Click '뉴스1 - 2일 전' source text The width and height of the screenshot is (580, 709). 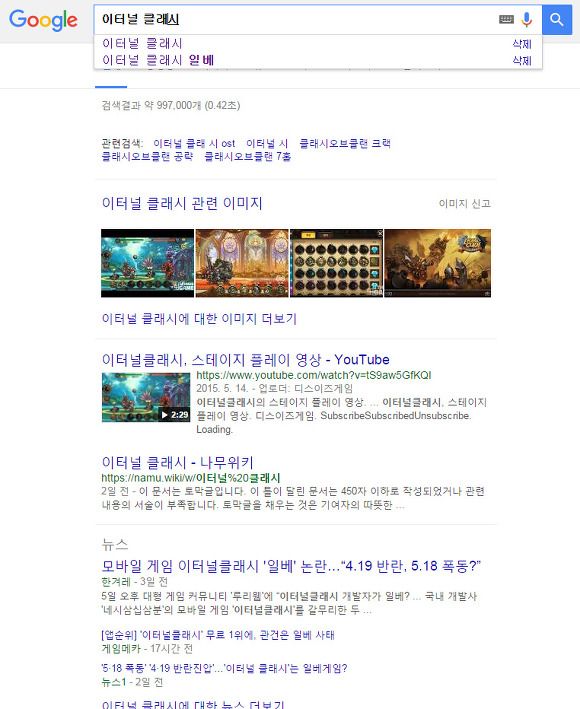click(132, 682)
